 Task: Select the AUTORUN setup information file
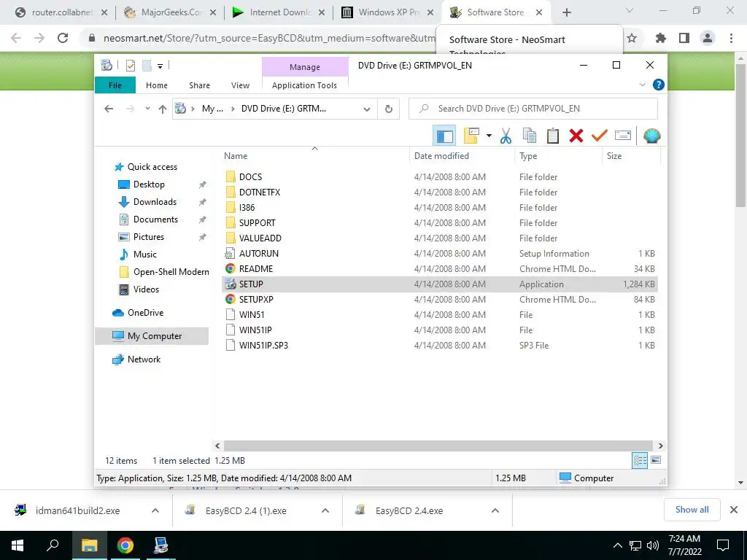click(x=259, y=253)
